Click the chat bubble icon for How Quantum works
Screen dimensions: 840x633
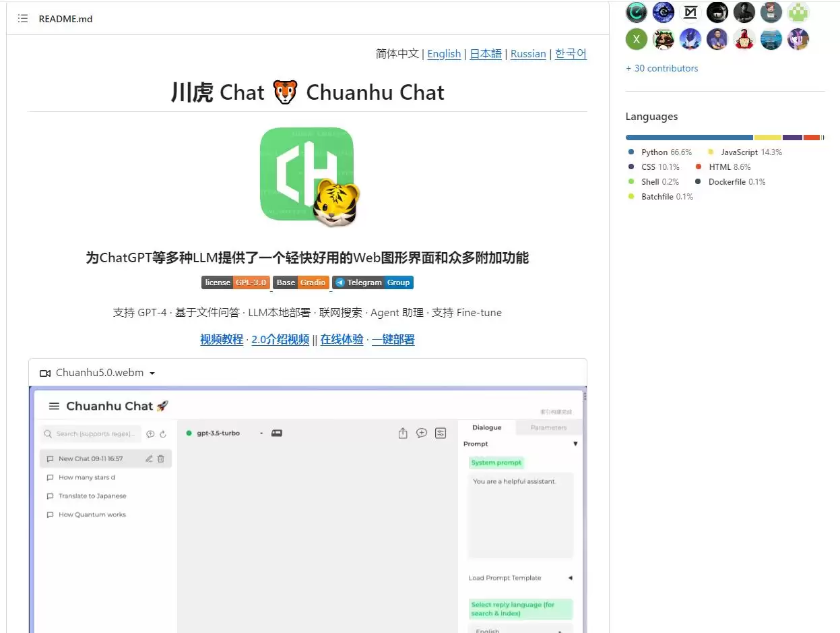tap(51, 515)
